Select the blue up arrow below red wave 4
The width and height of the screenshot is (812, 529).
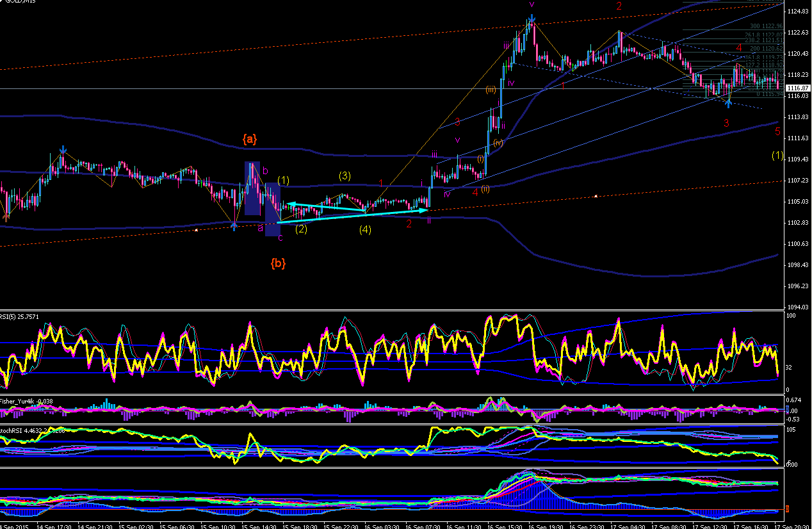(x=728, y=104)
